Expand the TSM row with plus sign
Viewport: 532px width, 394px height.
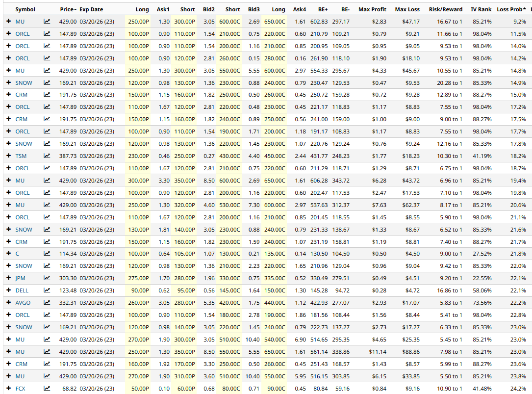click(x=8, y=156)
